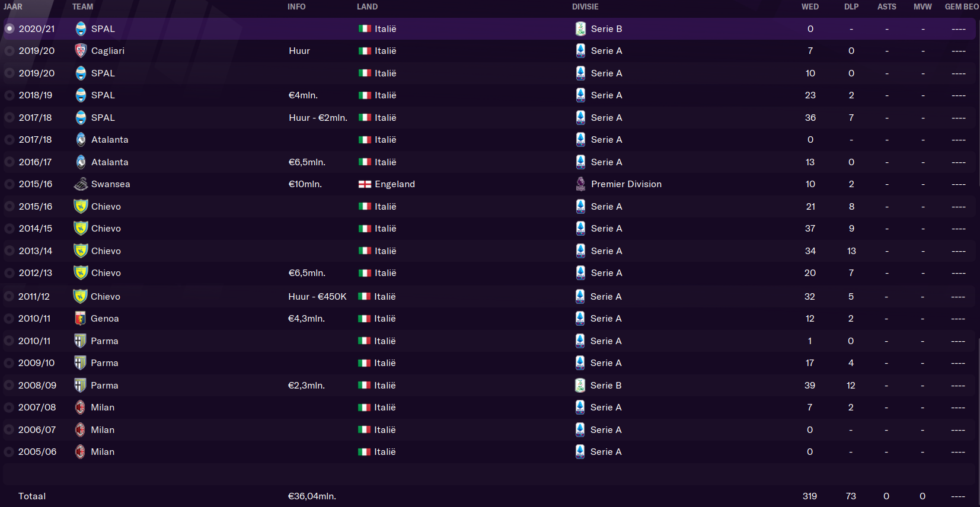
Task: Click the DIVISIE column header
Action: click(x=585, y=7)
